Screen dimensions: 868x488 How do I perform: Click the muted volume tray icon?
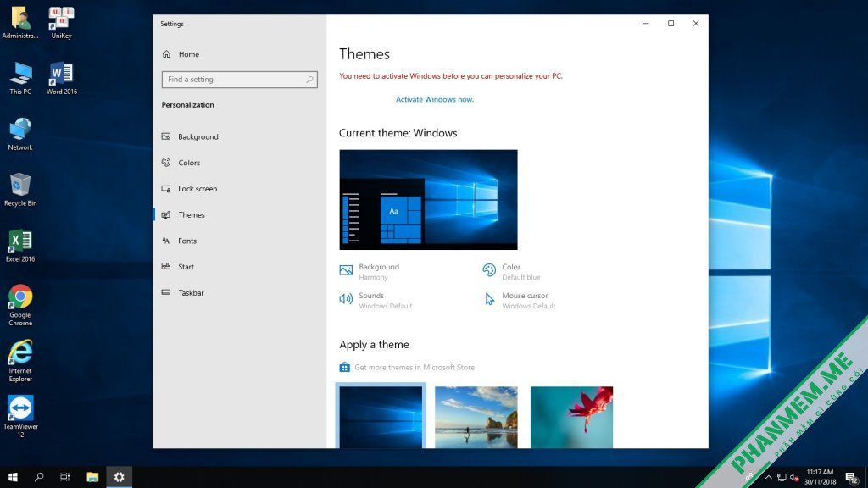pos(793,477)
